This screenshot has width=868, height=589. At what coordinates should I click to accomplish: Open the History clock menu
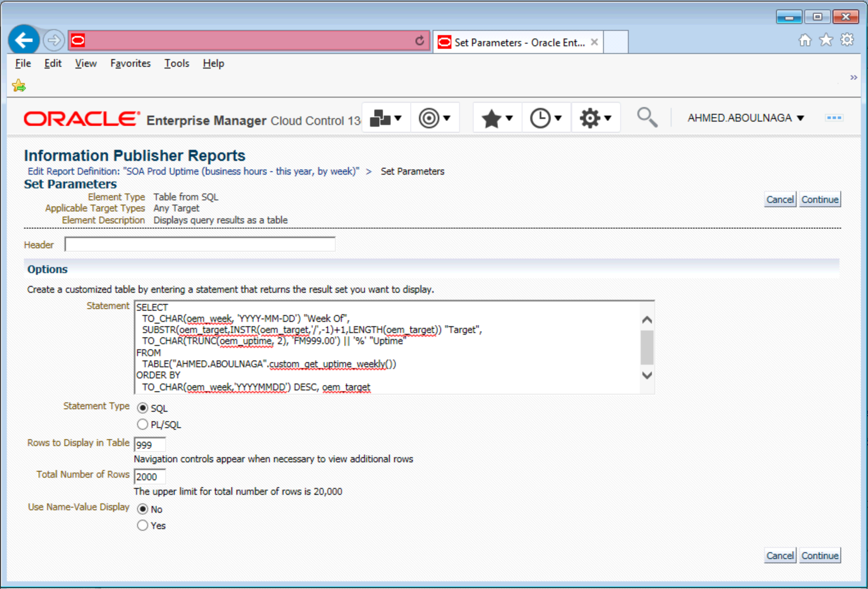click(x=545, y=118)
